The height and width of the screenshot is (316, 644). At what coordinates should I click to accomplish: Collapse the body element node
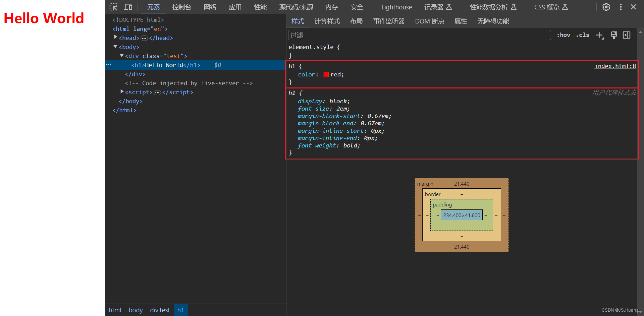point(115,47)
